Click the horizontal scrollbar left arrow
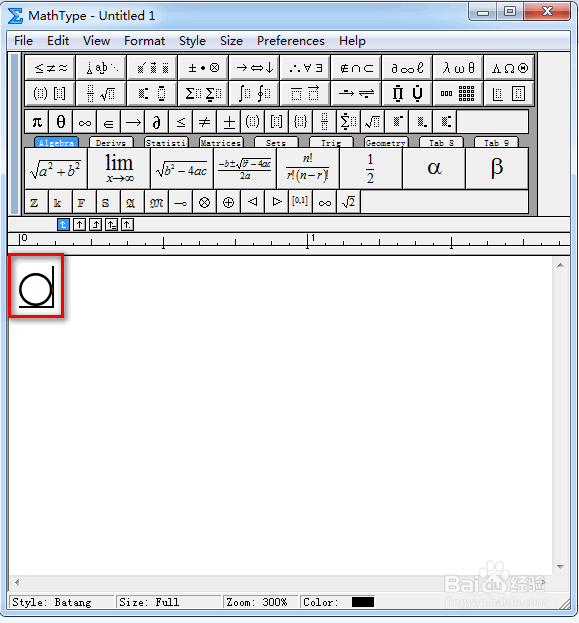The width and height of the screenshot is (579, 623). coord(17,582)
